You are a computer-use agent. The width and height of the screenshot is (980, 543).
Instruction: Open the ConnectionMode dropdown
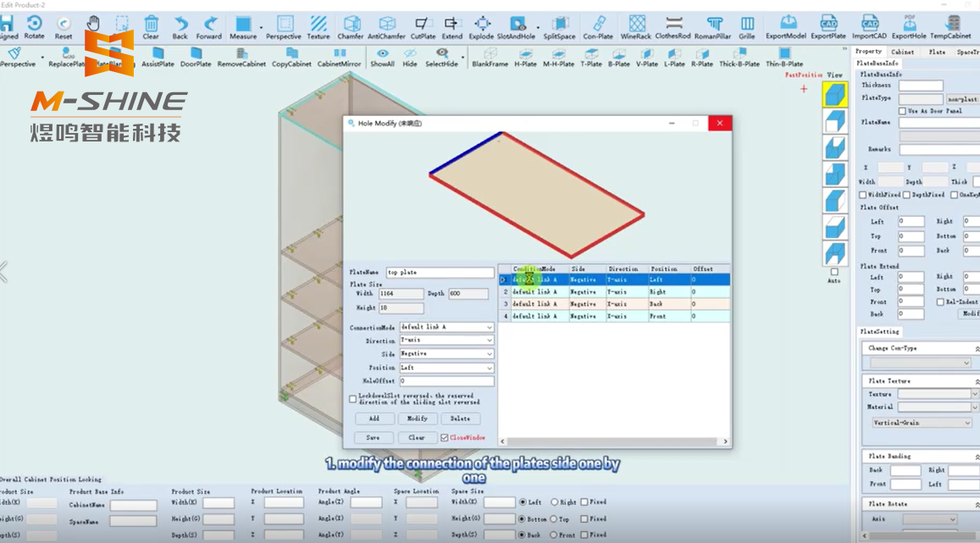coord(490,326)
